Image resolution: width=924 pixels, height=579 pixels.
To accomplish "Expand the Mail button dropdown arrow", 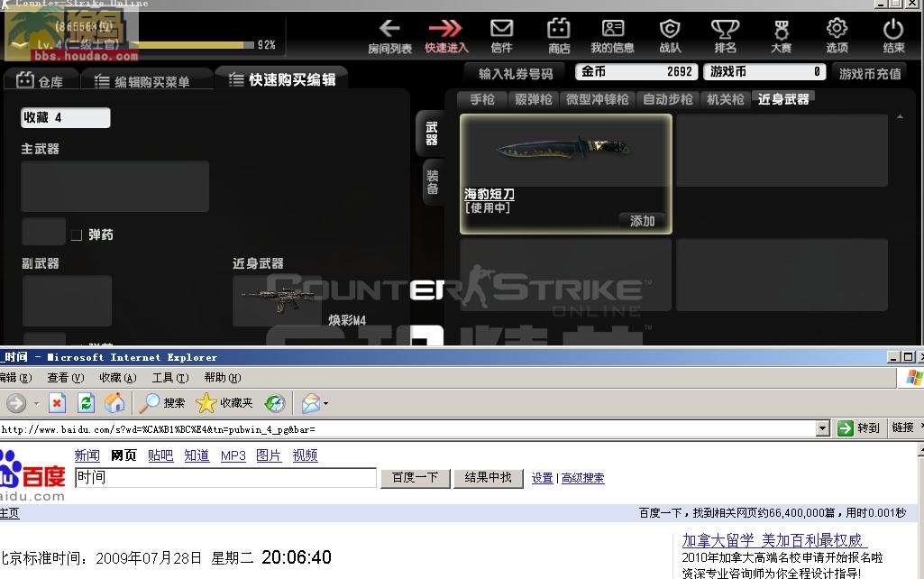I will (x=325, y=404).
